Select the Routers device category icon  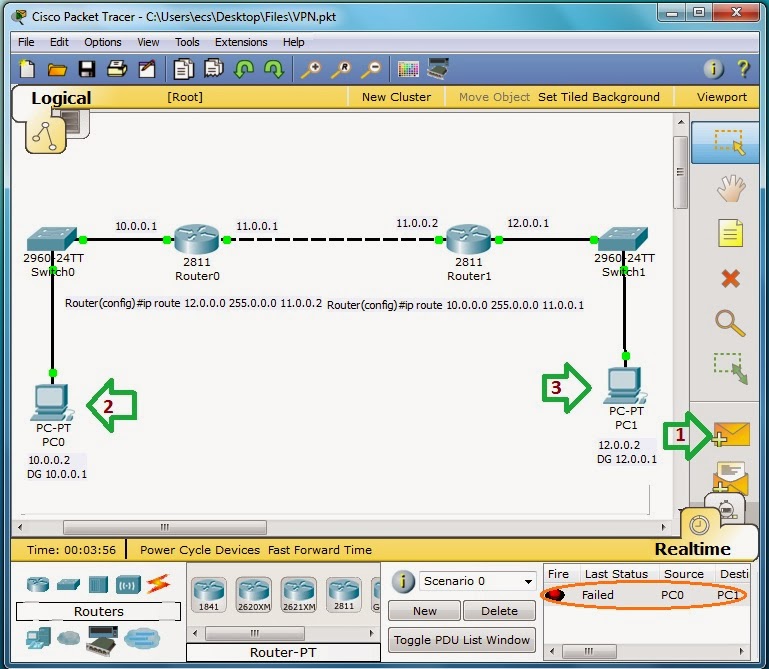[x=38, y=585]
